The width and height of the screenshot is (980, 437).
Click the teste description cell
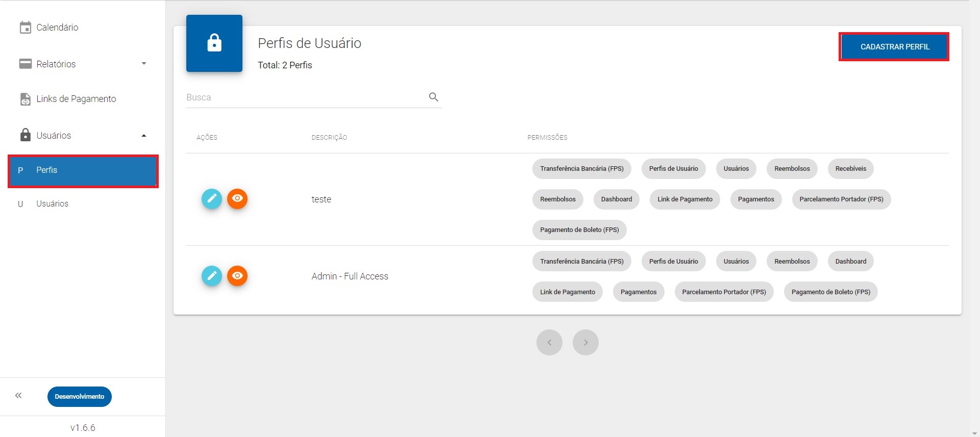tap(321, 199)
